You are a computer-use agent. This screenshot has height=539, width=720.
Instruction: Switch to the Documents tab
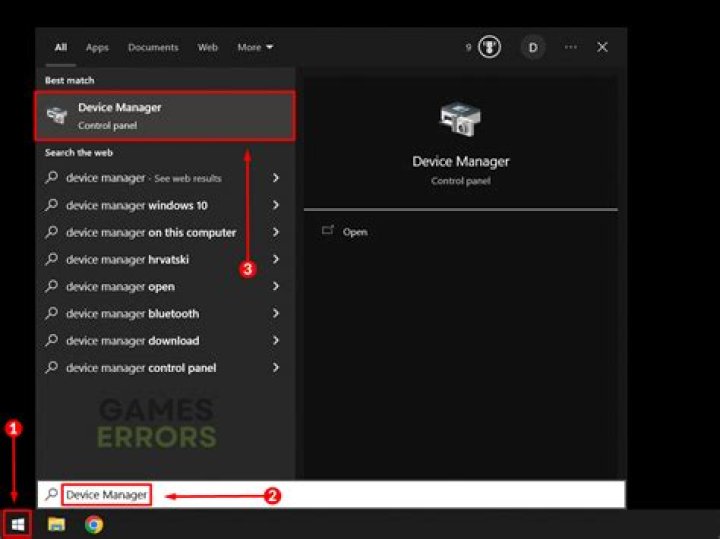153,47
